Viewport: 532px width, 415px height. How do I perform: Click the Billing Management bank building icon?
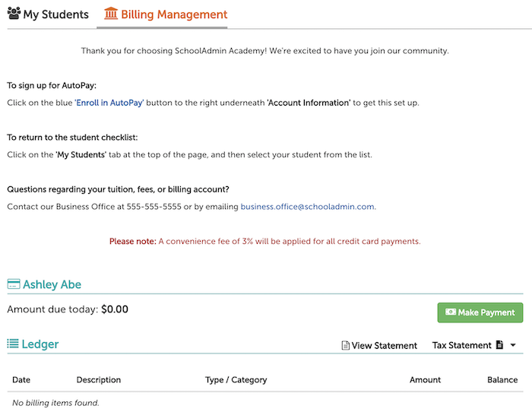(x=111, y=13)
